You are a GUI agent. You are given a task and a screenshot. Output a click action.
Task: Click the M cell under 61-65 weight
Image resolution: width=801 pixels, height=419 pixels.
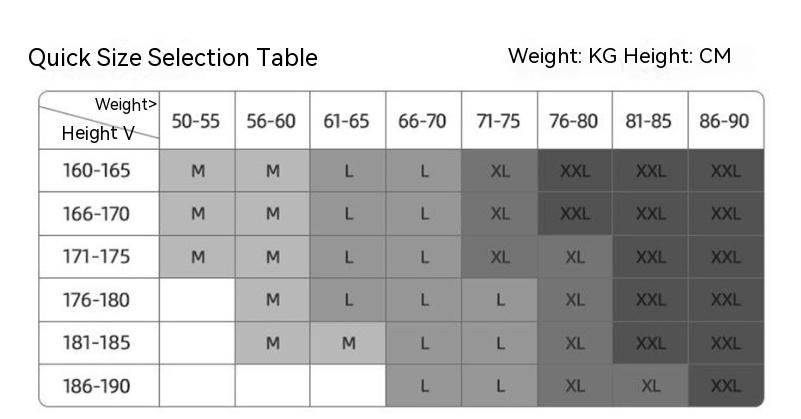[x=347, y=343]
